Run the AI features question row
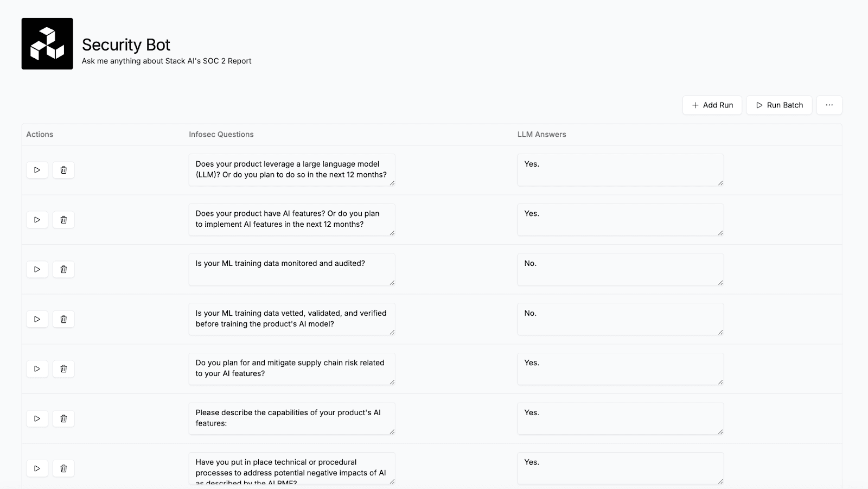Screen dimensions: 868x489 pos(37,220)
